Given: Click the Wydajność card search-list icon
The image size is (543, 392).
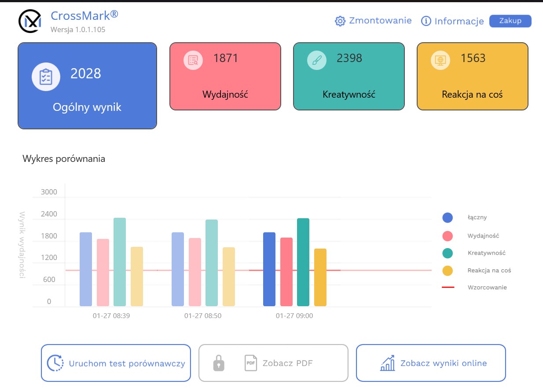Looking at the screenshot, I should [x=193, y=60].
